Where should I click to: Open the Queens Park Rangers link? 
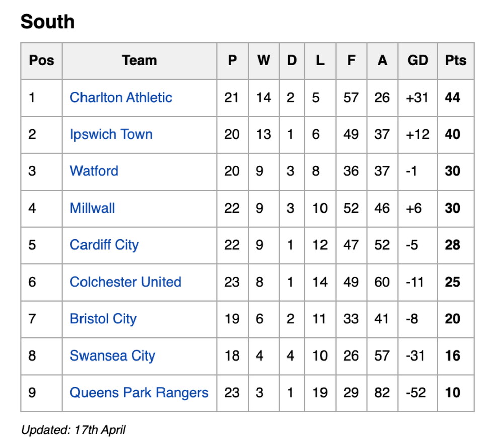point(139,392)
